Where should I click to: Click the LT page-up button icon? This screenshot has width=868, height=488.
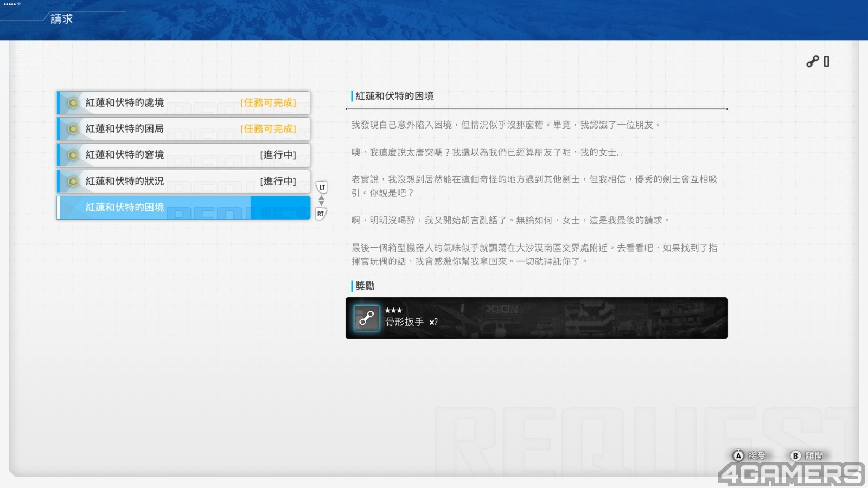click(x=322, y=187)
